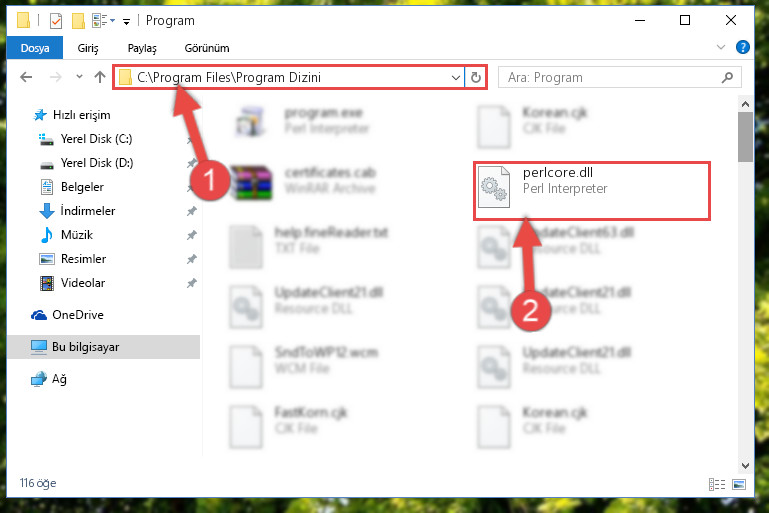Expand the ribbon with the chevron
Screen dimensions: 769x513
720,48
